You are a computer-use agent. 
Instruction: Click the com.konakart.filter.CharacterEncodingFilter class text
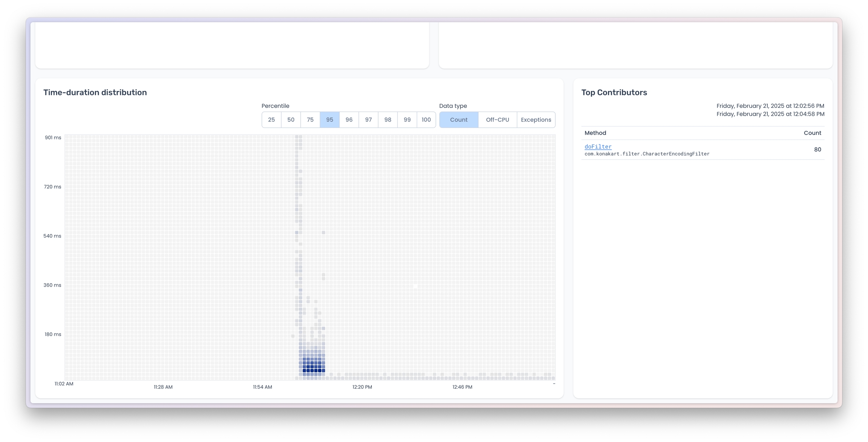pos(647,154)
